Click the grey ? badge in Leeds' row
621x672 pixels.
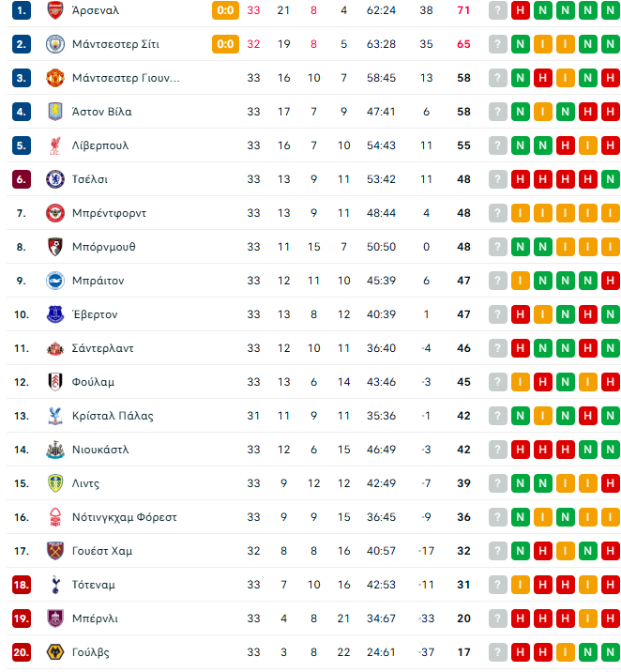point(498,483)
